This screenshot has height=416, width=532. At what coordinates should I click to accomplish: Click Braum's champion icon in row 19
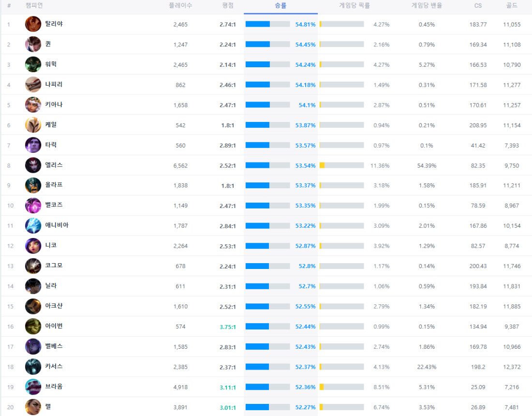(33, 387)
